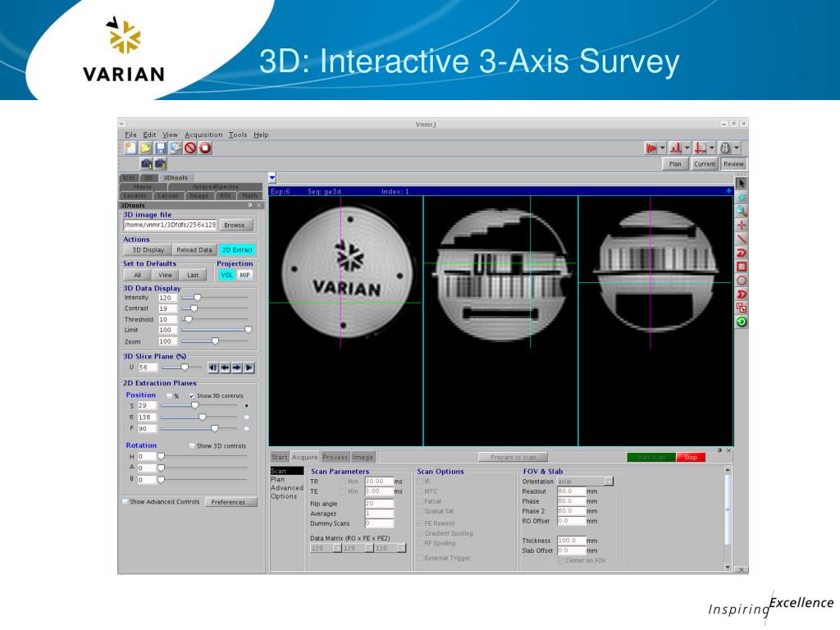This screenshot has width=840, height=630.
Task: Select the red circle ROI tool
Action: 742,281
